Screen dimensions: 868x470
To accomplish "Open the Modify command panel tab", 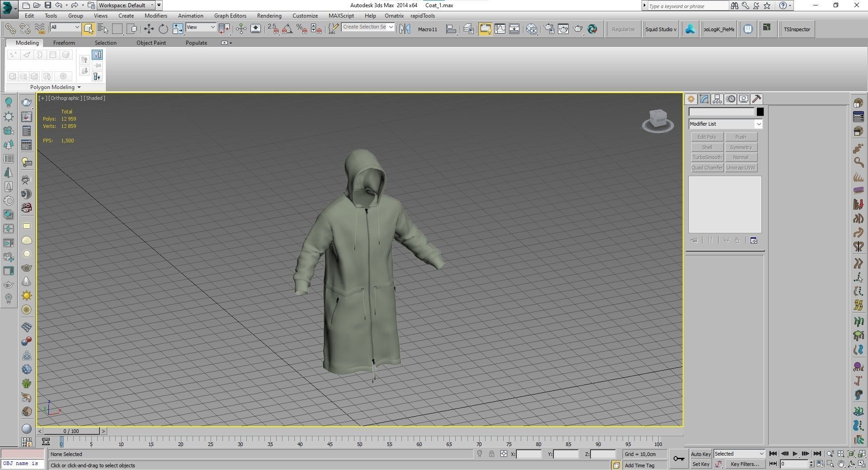I will (x=704, y=99).
